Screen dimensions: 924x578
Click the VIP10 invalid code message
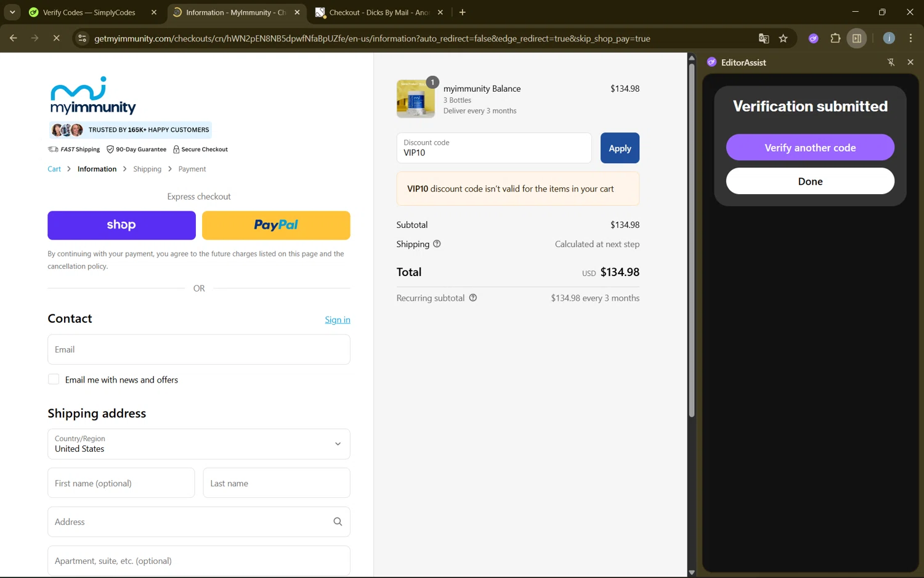(x=518, y=189)
